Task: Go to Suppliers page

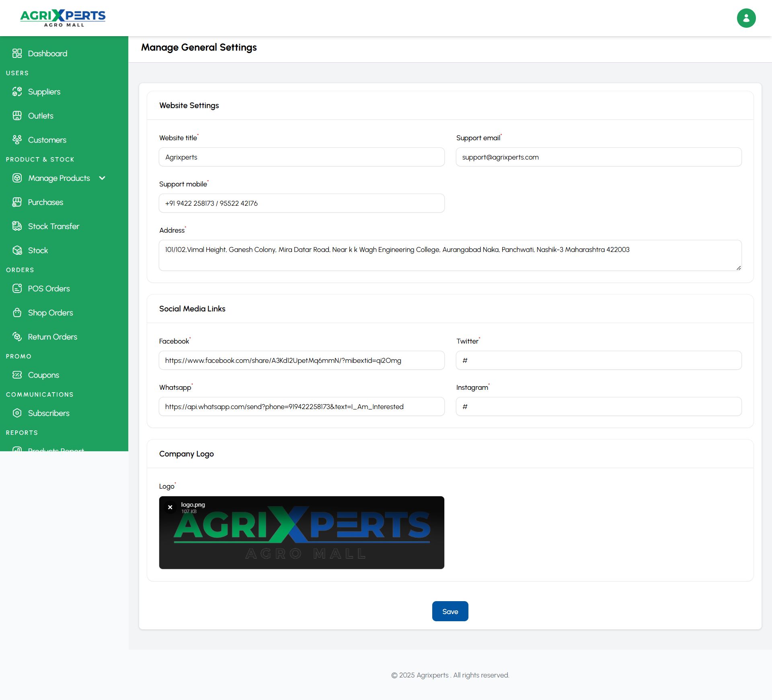Action: point(44,92)
